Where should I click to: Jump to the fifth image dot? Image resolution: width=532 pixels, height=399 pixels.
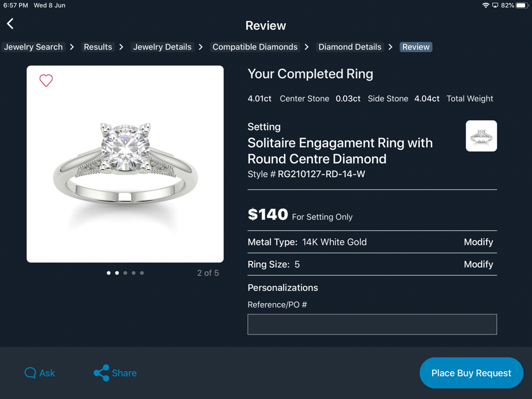click(142, 273)
